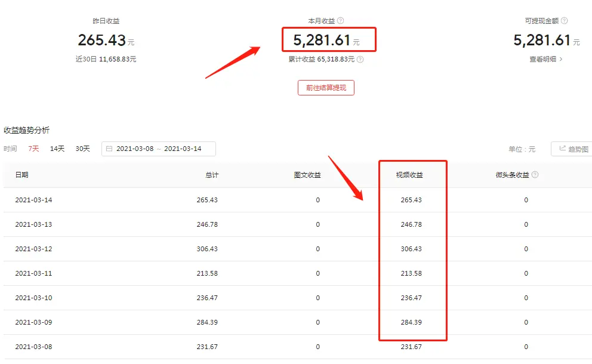
Task: Click the calendar icon in date range field
Action: (x=109, y=149)
